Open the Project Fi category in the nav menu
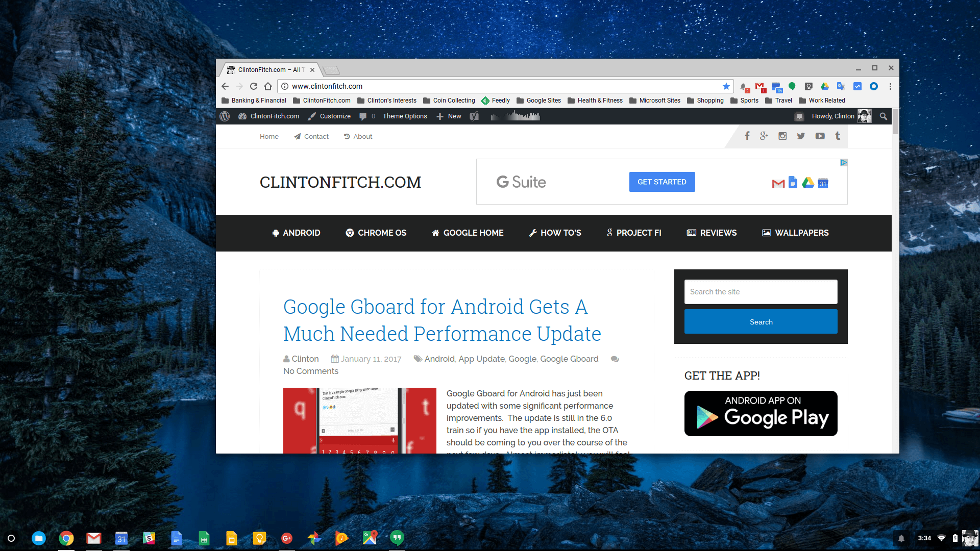 point(634,233)
